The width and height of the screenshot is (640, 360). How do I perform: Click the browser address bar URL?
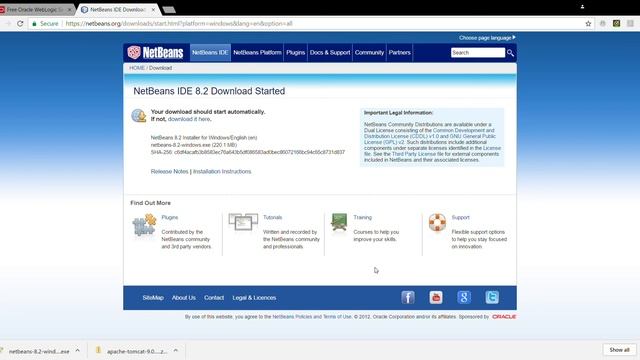(179, 24)
